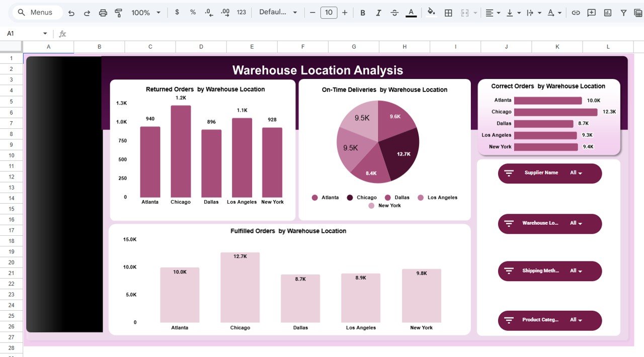644x357 pixels.
Task: Select the Paint format tool
Action: [118, 12]
